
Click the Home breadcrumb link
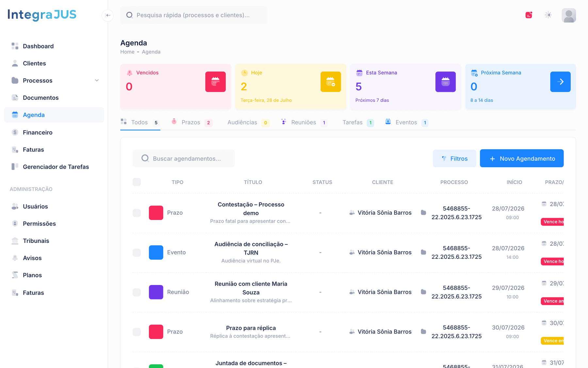tap(127, 52)
